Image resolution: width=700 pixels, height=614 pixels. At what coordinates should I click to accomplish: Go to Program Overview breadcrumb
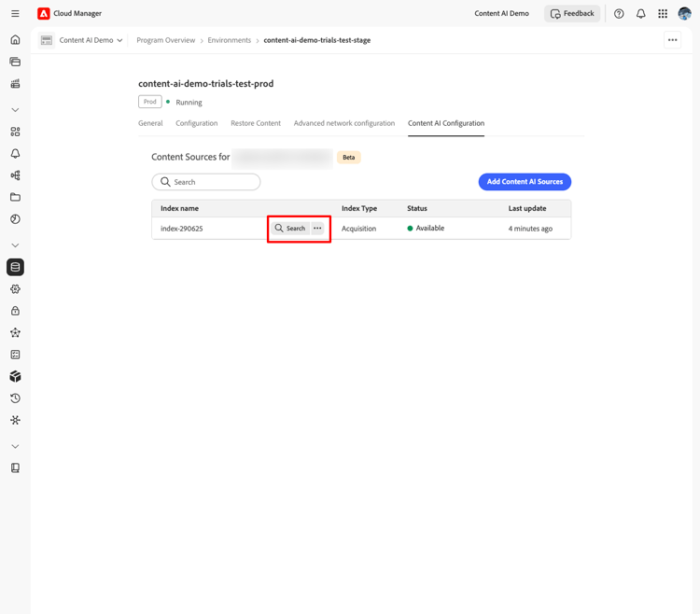[x=165, y=40]
